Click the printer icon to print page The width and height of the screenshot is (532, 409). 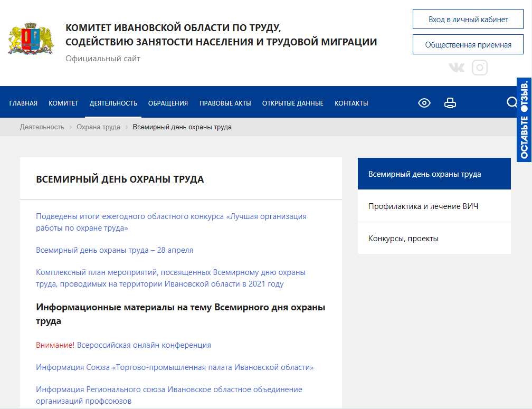[x=450, y=103]
